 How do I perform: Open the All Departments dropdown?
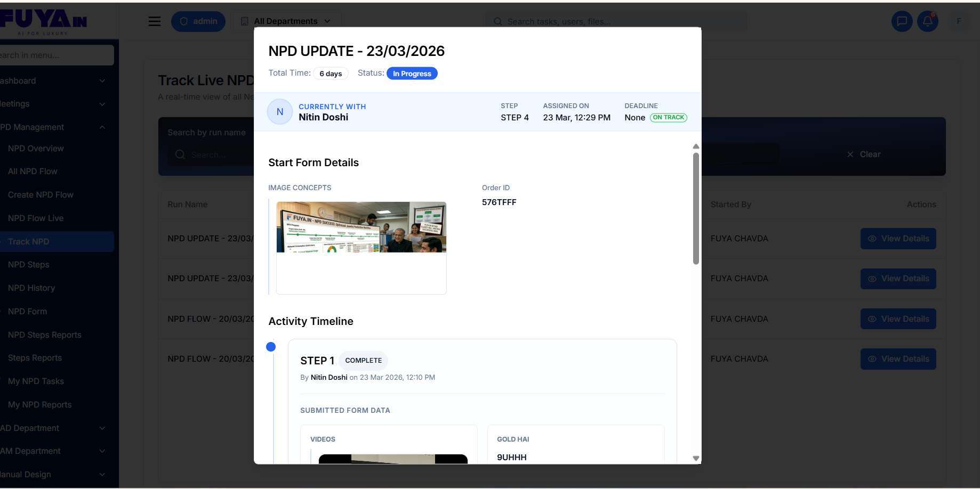[286, 21]
